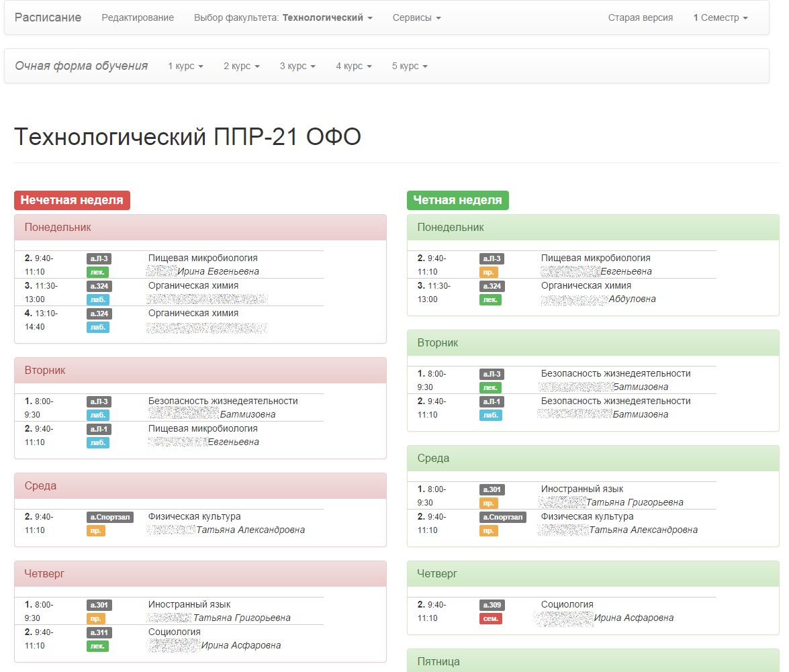This screenshot has height=672, width=789.
Task: Expand the 4 курс menu
Action: (x=354, y=66)
